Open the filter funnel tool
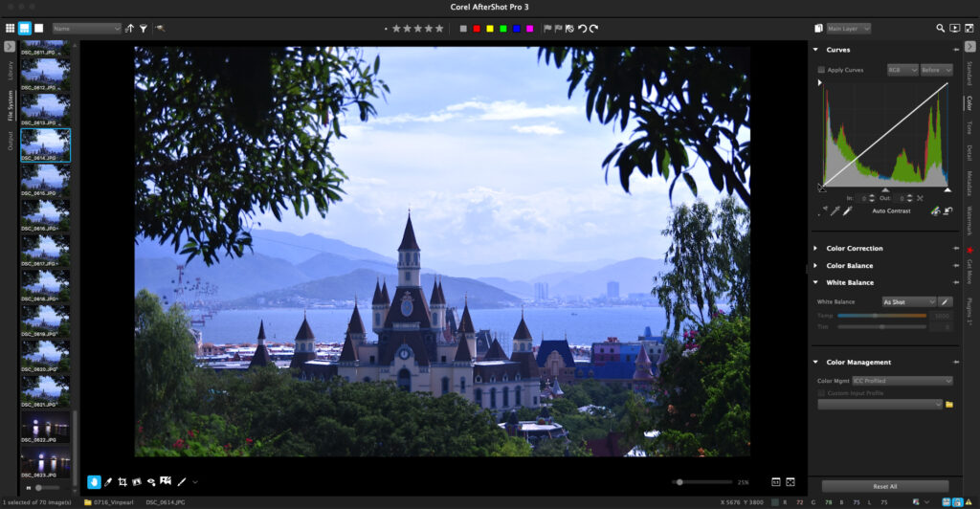 pos(144,28)
